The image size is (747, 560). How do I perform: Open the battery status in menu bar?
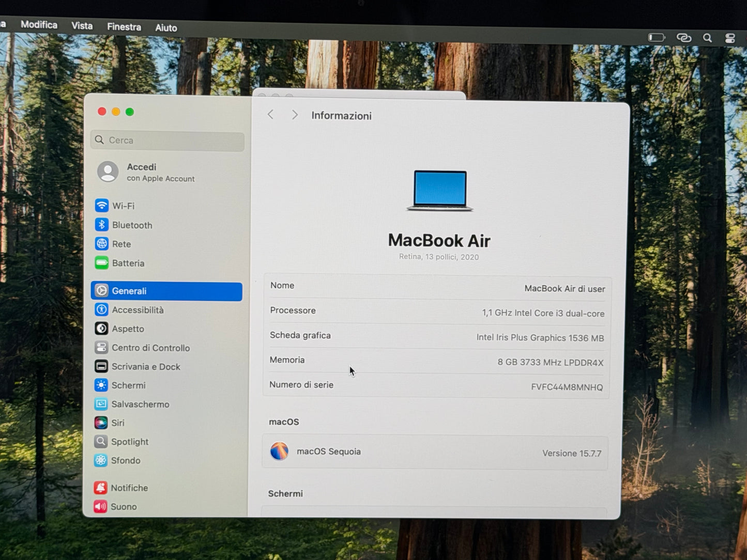pos(657,37)
